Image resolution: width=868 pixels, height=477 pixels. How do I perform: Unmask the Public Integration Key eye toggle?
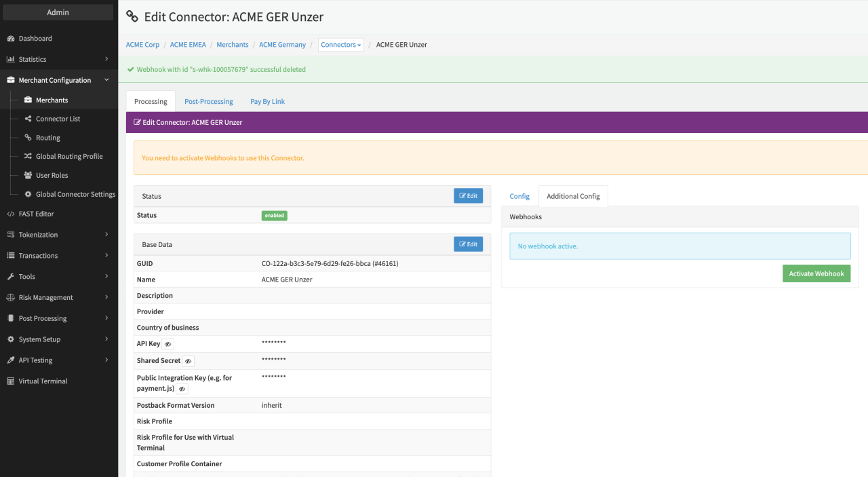pos(182,389)
